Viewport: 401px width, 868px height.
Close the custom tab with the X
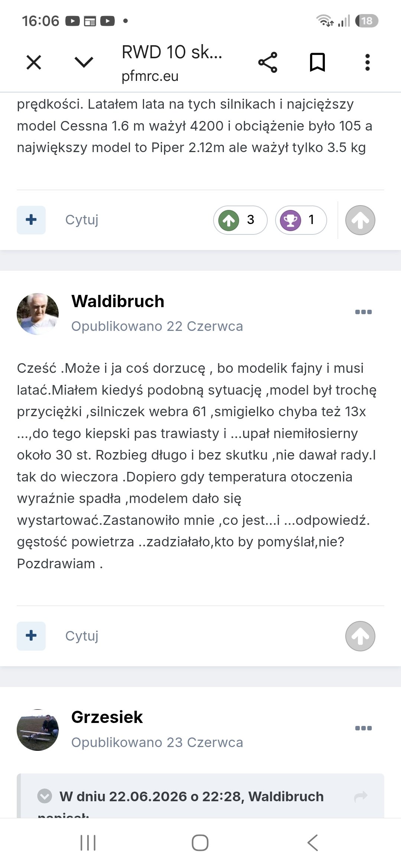coord(34,62)
